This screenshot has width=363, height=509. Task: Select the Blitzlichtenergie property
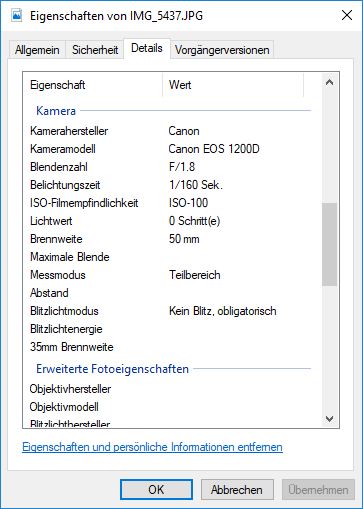66,329
